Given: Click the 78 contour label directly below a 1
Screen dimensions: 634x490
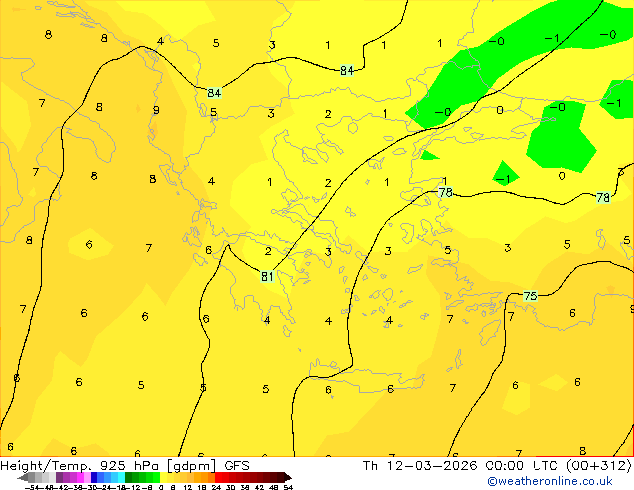Looking at the screenshot, I should 445,192.
